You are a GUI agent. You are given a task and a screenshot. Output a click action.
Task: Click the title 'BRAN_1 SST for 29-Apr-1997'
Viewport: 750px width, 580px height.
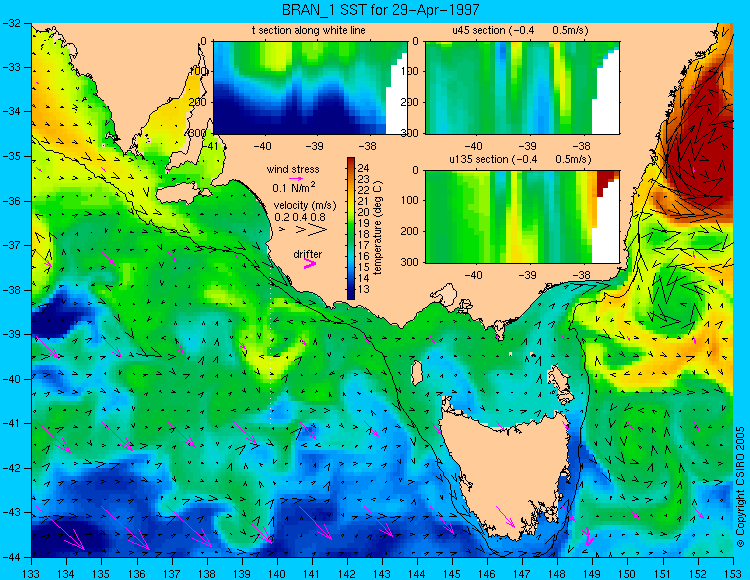380,10
